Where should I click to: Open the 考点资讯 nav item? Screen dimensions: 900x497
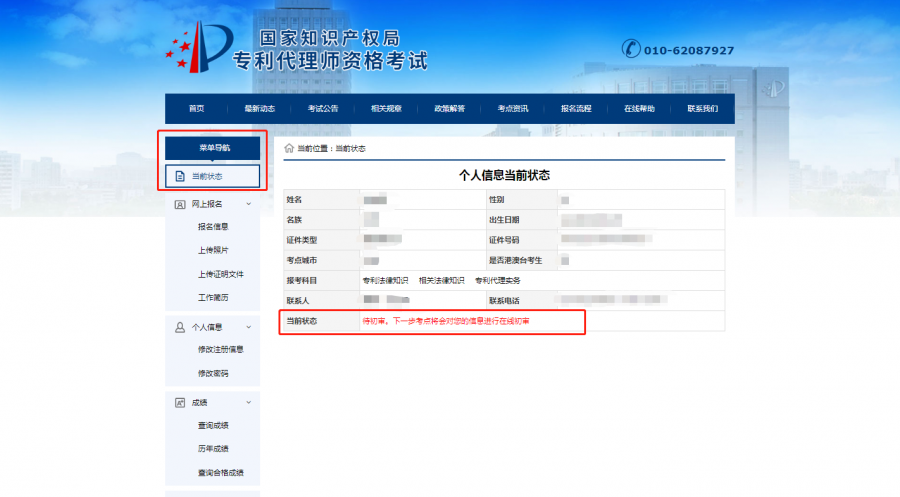(x=513, y=108)
